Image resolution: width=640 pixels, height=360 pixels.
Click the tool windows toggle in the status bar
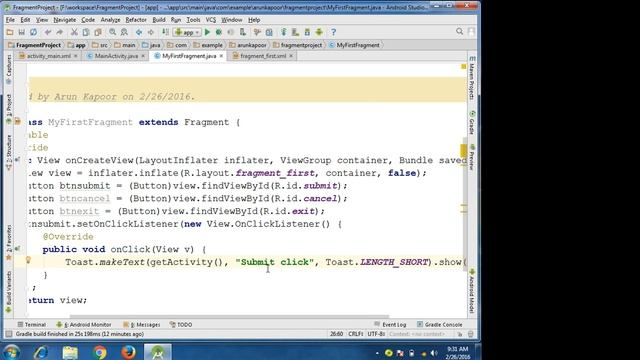click(9, 334)
